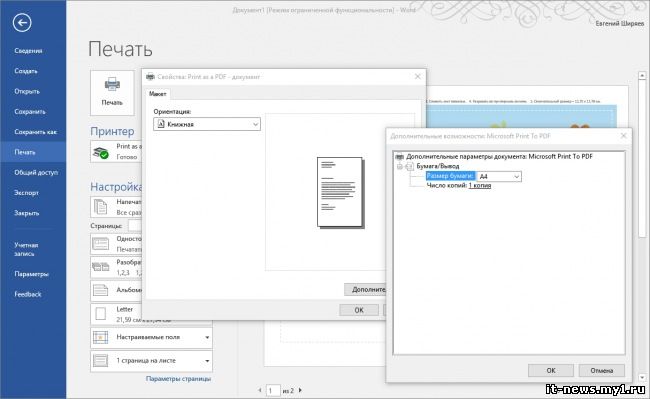The height and width of the screenshot is (399, 650).
Task: Close the Дополнительные возможности dialog
Action: point(623,135)
